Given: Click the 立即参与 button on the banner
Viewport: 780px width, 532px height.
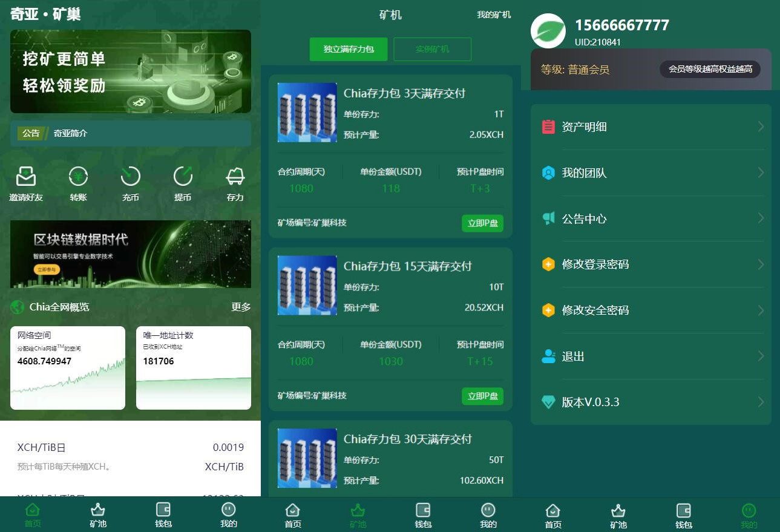Looking at the screenshot, I should tap(47, 270).
